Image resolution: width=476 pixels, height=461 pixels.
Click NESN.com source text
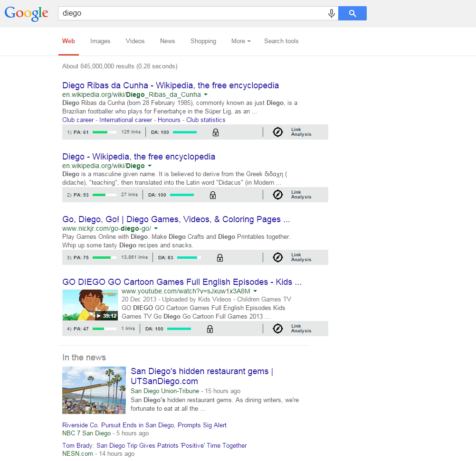point(78,453)
